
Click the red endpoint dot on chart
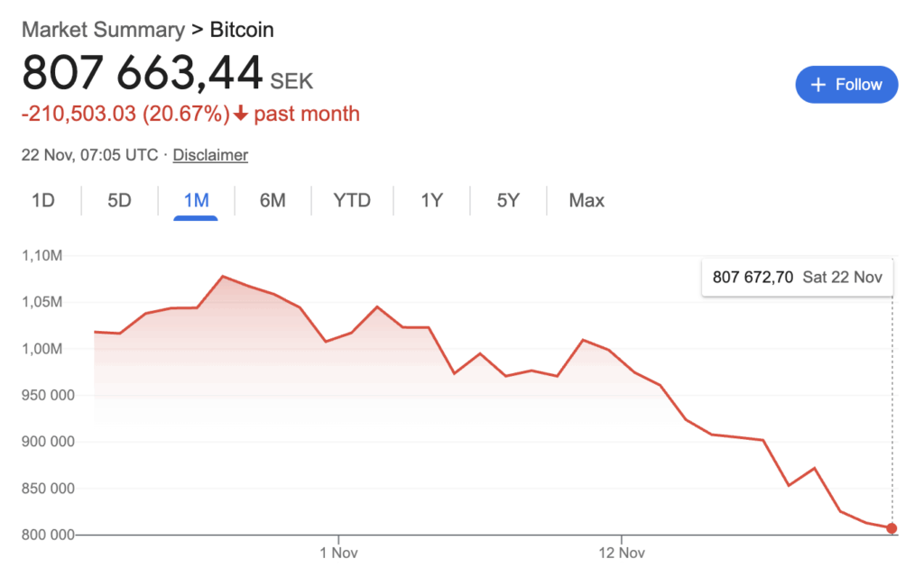click(x=892, y=528)
